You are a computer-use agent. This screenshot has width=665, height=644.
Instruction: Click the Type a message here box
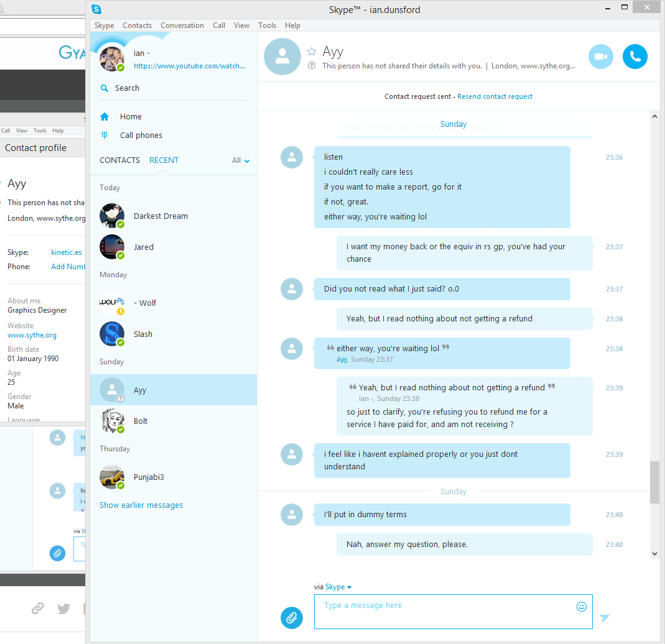453,612
